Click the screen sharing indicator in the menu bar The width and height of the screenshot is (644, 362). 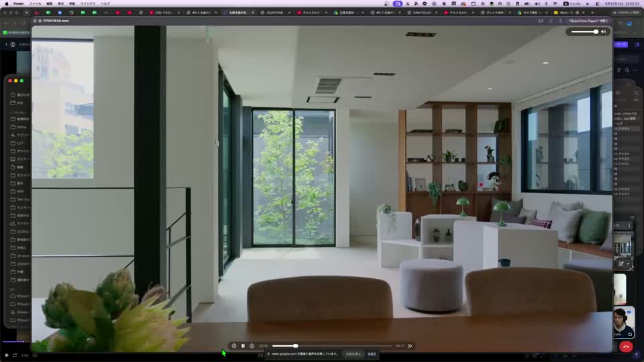click(x=398, y=3)
